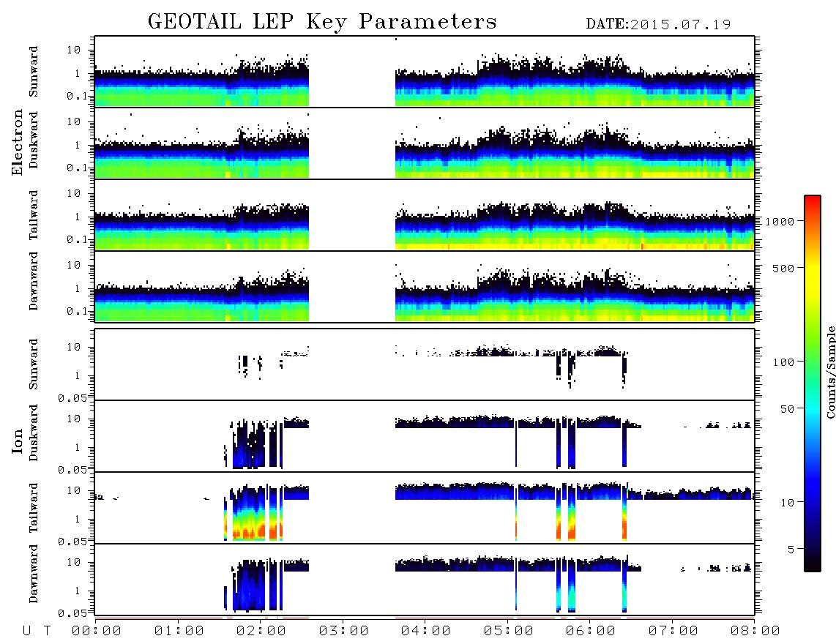Click the "10" energy tick of Electron Dawnward panel
The height and width of the screenshot is (644, 836).
click(74, 266)
